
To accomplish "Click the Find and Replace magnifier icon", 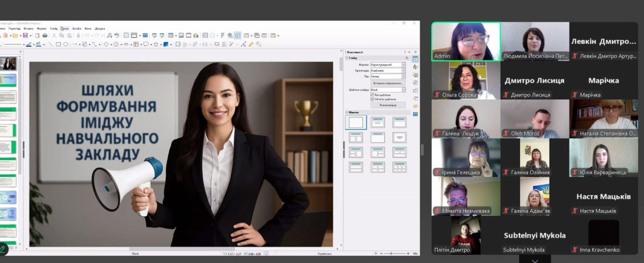I will pyautogui.click(x=109, y=36).
